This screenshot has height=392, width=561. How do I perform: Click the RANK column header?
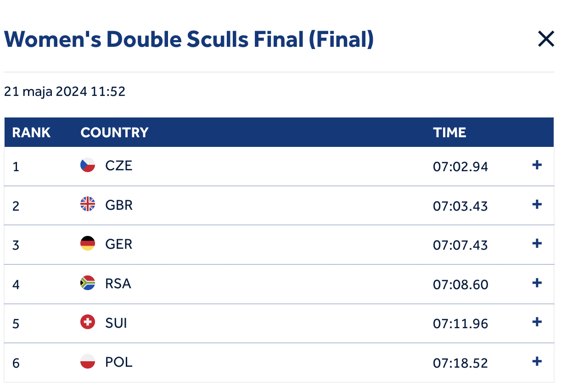tap(31, 133)
